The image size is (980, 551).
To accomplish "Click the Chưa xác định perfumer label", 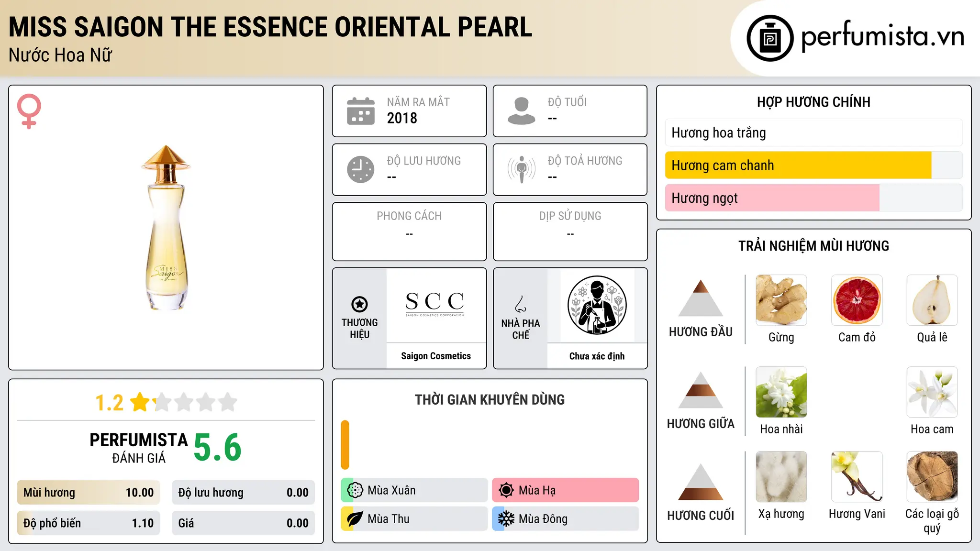I will point(597,356).
